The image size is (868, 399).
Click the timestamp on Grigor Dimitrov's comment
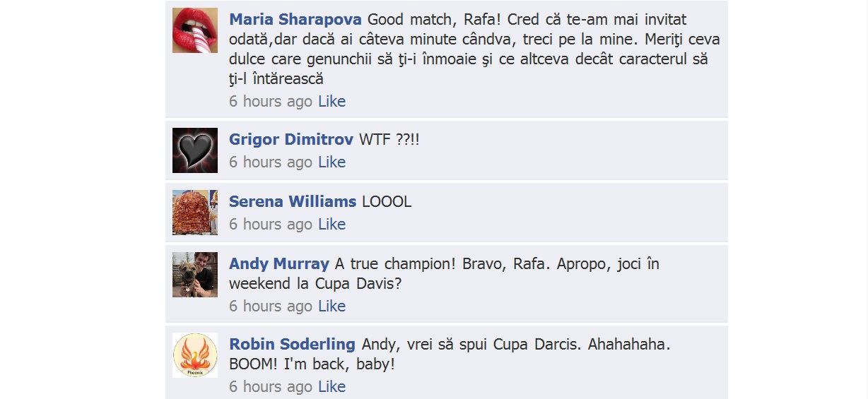[x=271, y=162]
